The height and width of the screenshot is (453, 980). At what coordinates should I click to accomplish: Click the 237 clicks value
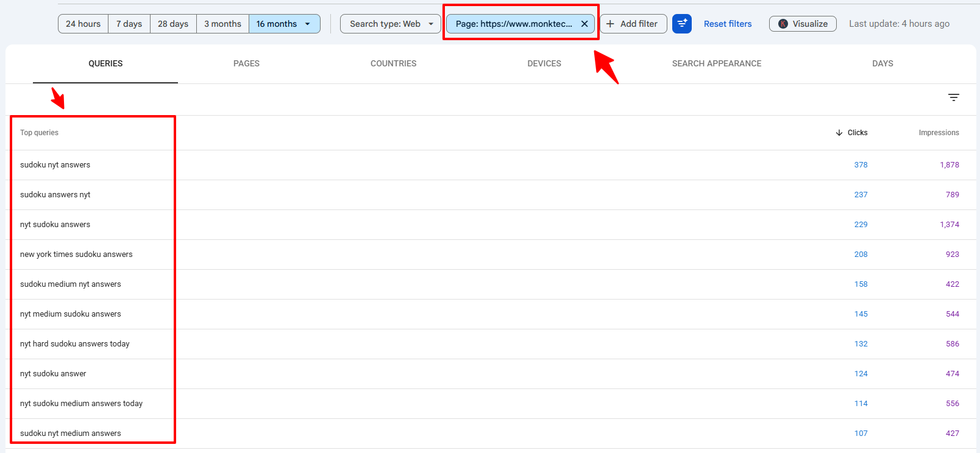[861, 195]
